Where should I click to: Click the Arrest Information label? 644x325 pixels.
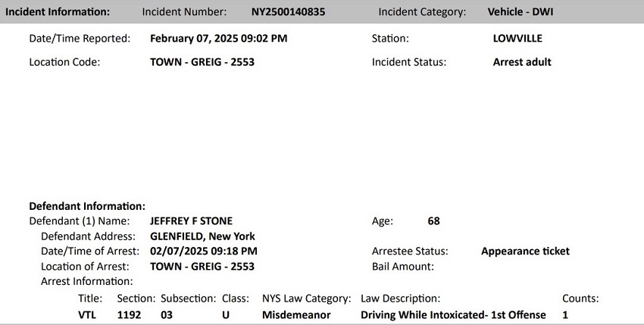coord(86,282)
